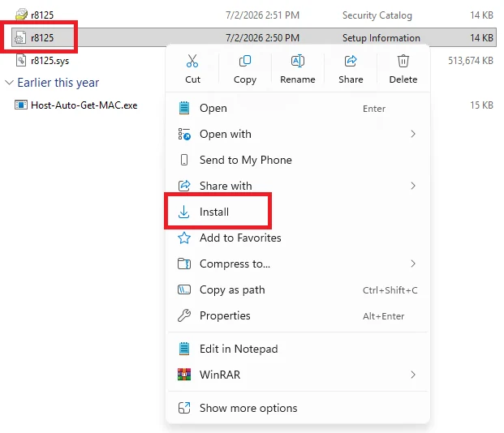
Task: Click the Rename label
Action: 298,79
